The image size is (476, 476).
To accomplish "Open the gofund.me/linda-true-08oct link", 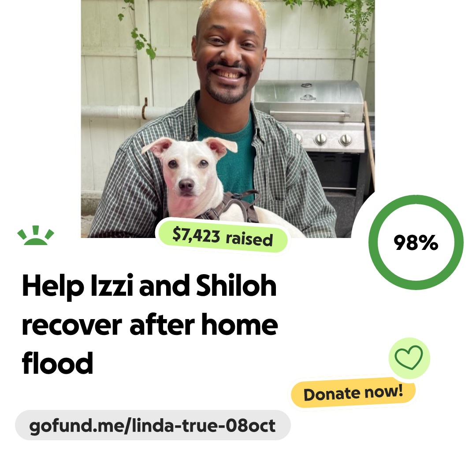I will click(152, 425).
